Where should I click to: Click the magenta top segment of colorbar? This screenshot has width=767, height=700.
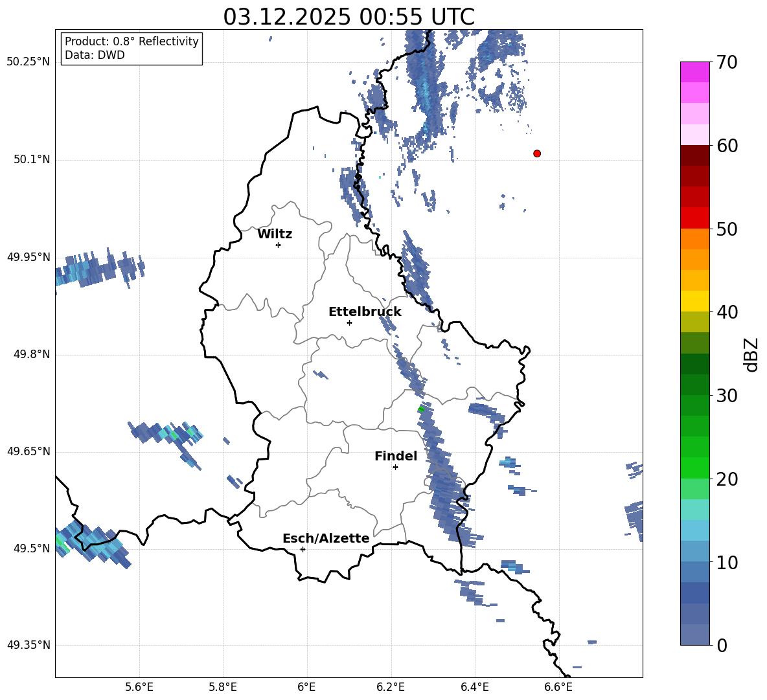(x=694, y=72)
